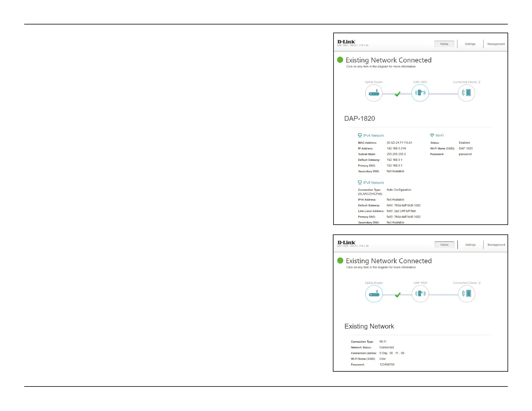Screen dimensions: 532x411
Task: Click the 'Subnet Mask:' label
Action: [367, 154]
